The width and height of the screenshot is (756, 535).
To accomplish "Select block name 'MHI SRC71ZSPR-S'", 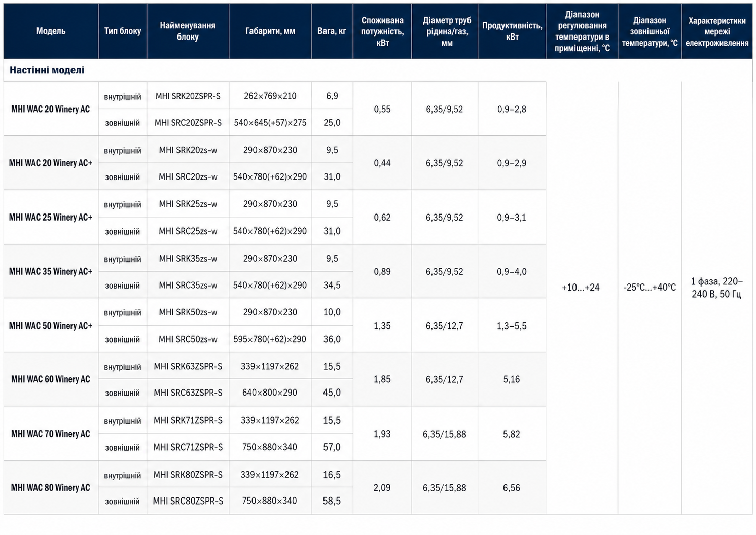I will [188, 447].
